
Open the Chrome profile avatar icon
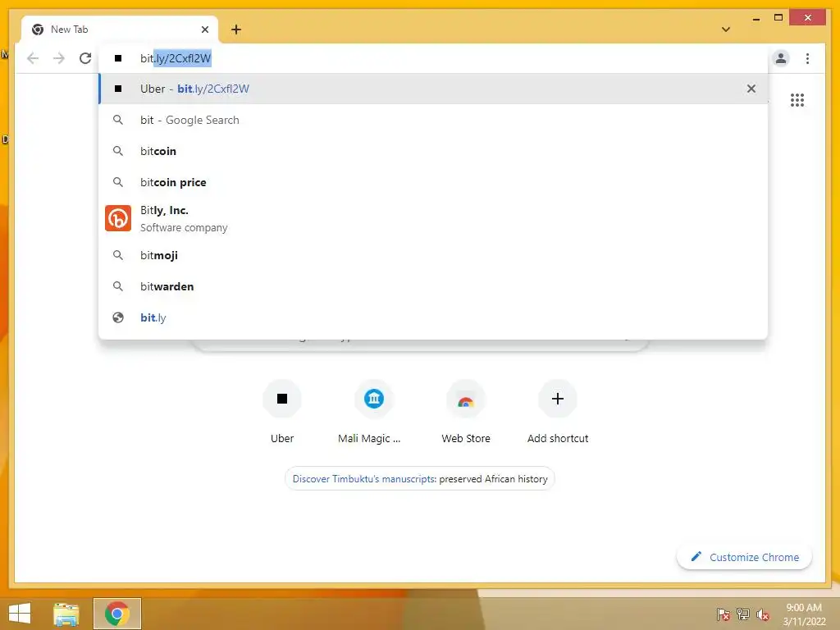coord(781,58)
